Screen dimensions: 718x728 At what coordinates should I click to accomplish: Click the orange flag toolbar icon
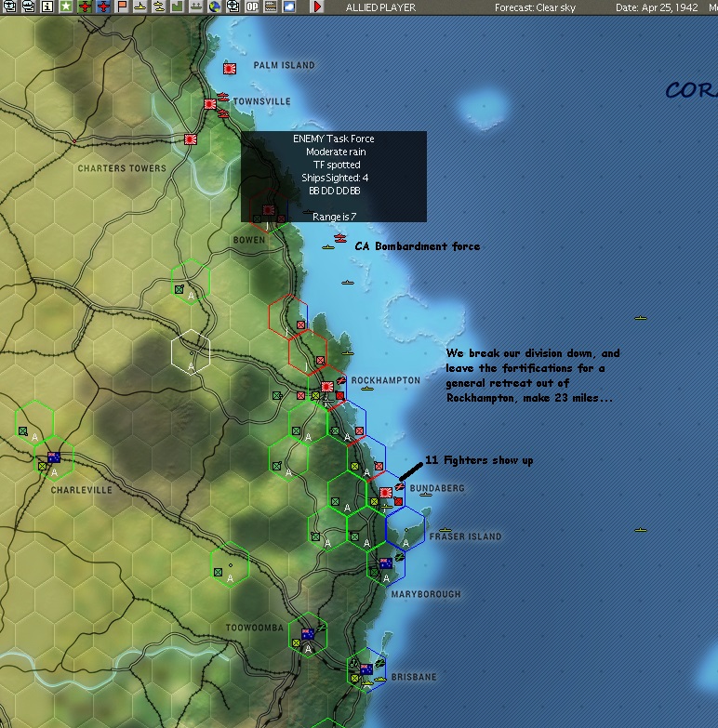[122, 7]
